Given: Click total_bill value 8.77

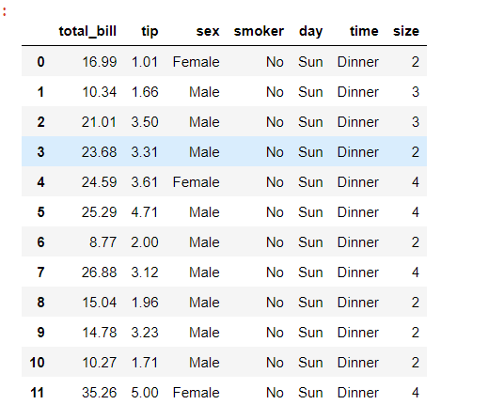Looking at the screenshot, I should [102, 242].
